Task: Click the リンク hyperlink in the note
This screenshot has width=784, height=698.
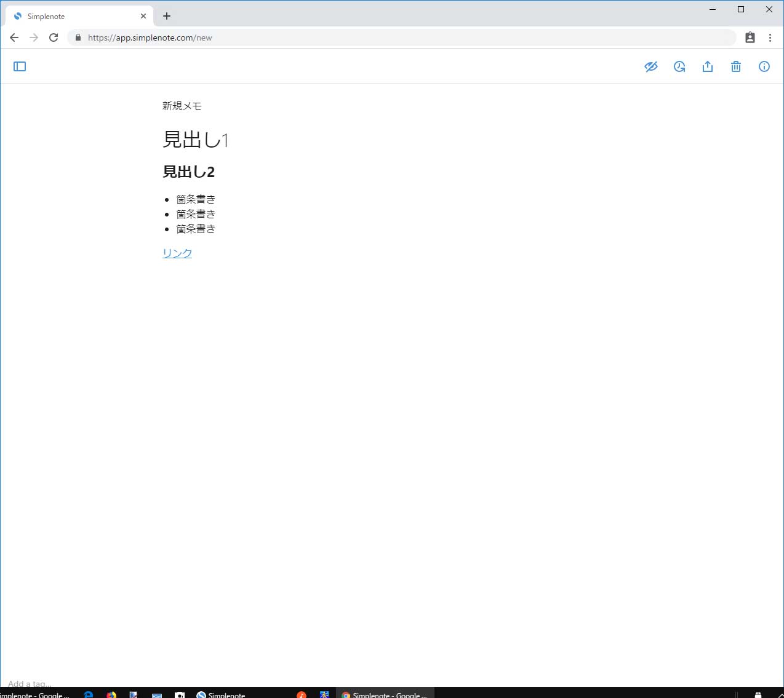Action: (177, 253)
